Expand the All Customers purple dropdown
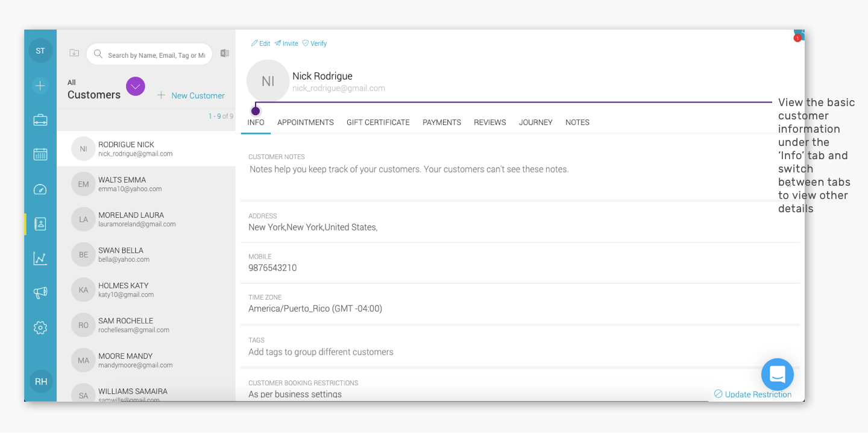868x433 pixels. pyautogui.click(x=136, y=87)
